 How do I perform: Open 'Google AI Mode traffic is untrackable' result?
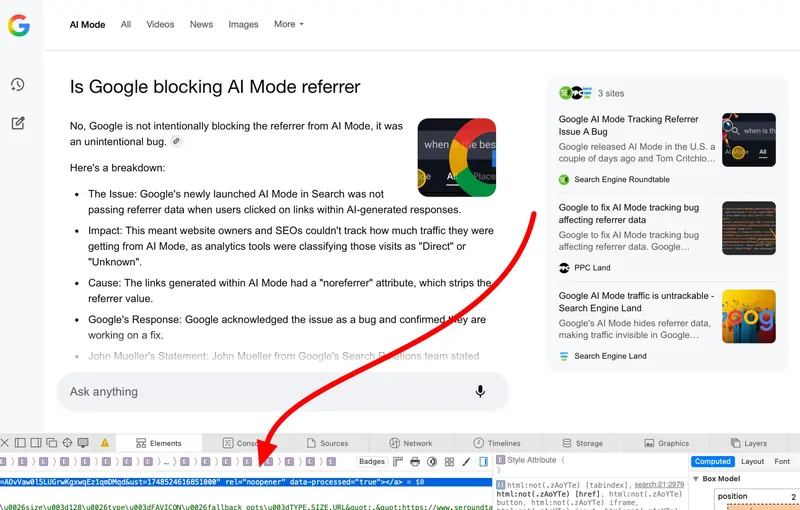(636, 302)
